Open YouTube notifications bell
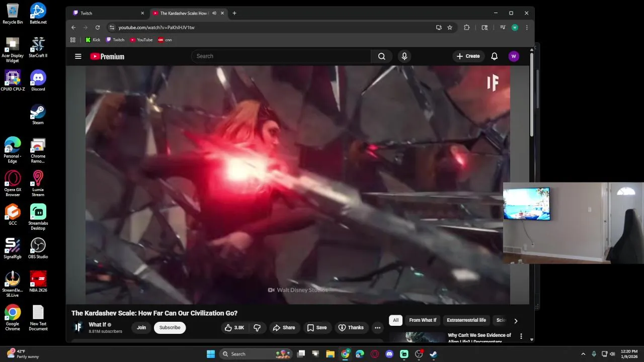This screenshot has height=362, width=644. pyautogui.click(x=494, y=56)
